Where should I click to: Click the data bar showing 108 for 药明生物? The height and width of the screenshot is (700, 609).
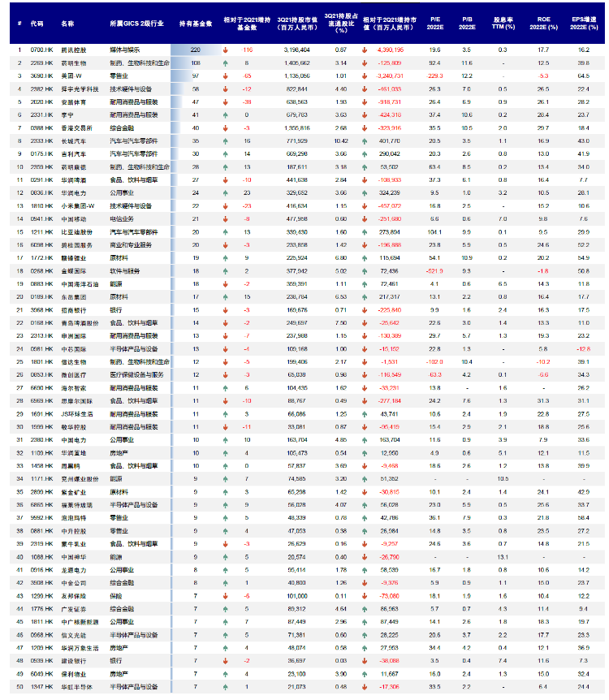(183, 63)
